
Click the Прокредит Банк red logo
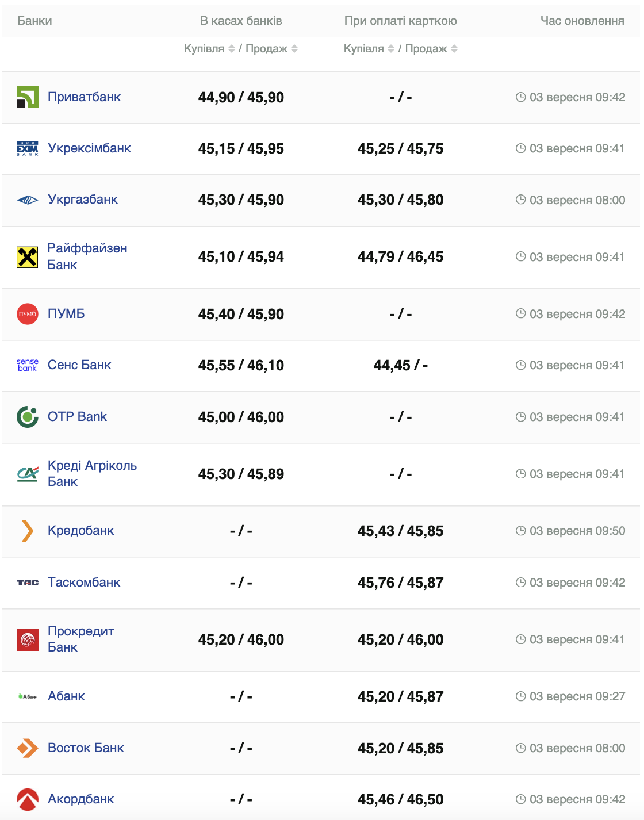click(28, 639)
